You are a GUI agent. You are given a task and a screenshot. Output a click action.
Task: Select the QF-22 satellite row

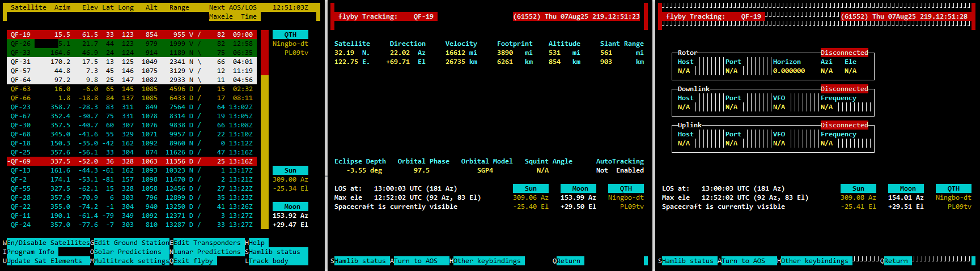coord(131,207)
